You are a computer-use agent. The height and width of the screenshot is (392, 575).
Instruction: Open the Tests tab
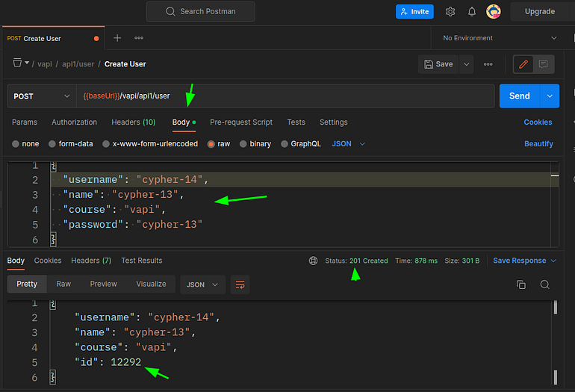(296, 122)
